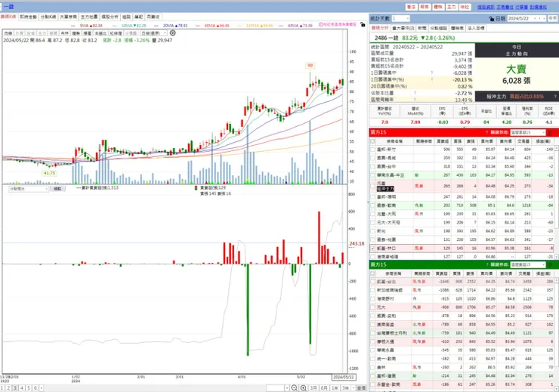Screen dimensions: 559x392
Task: Click the 均線 toolbar button
Action: 8,33
